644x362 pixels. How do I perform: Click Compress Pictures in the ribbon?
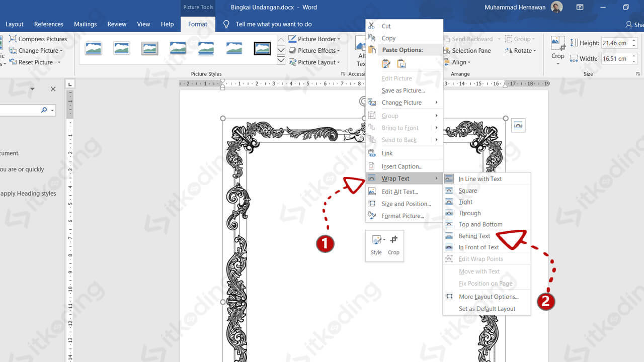[x=38, y=39]
